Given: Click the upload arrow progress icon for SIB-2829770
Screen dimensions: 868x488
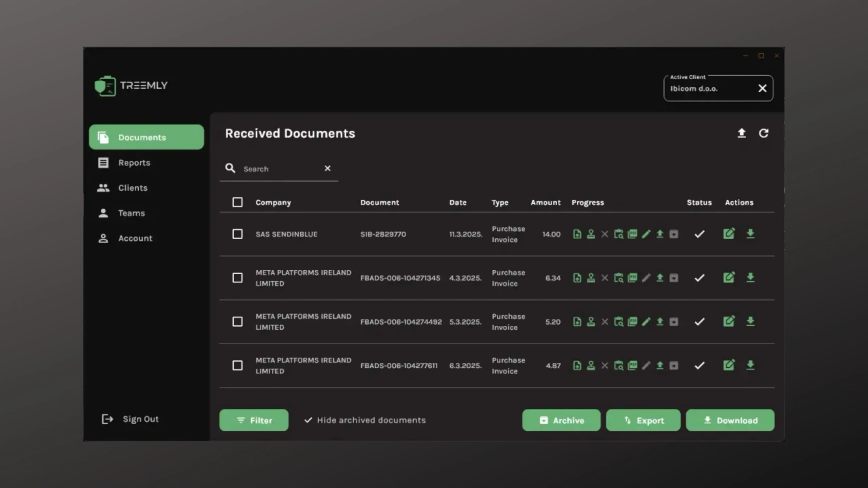Looking at the screenshot, I should [660, 234].
